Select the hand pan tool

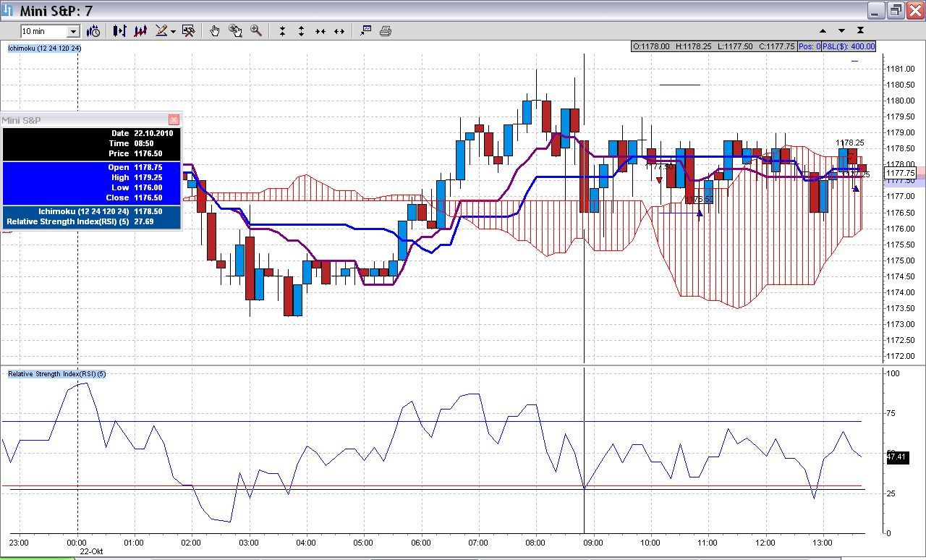215,31
